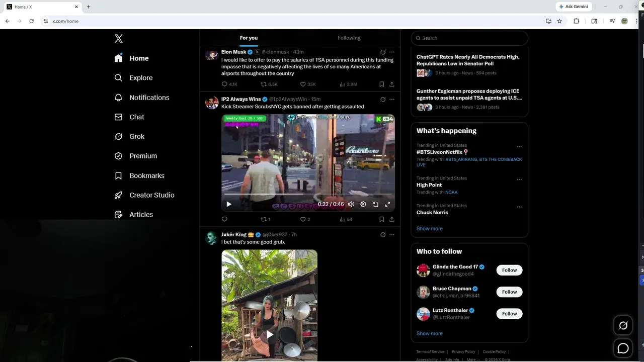Repost Elon Musk's post
Viewport: 644px width, 362px height.
point(269,84)
